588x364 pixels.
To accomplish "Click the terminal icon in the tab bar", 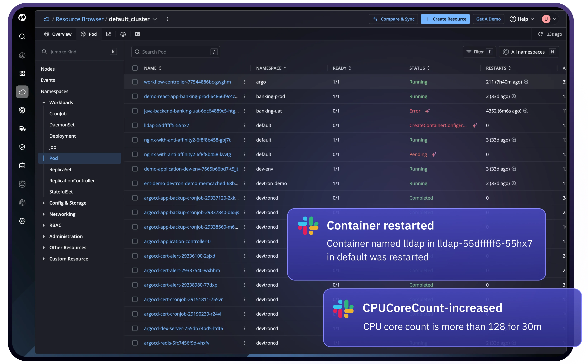I will [137, 34].
